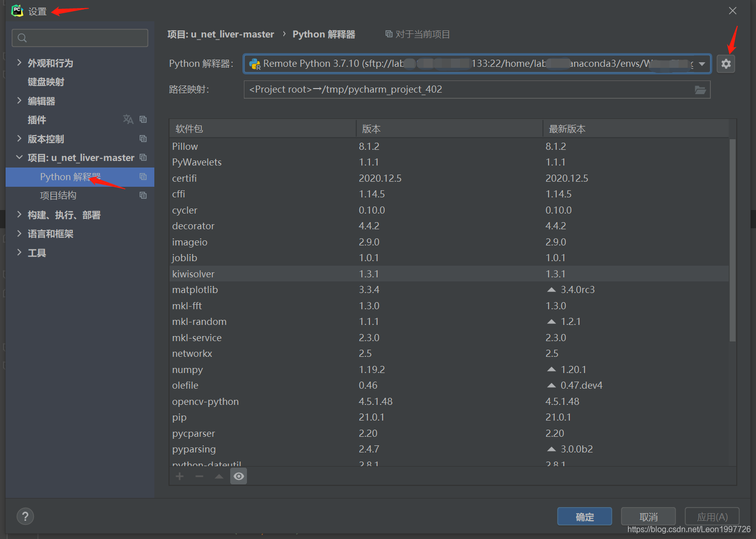Click the PyCharm logo in title bar
Image resolution: width=756 pixels, height=539 pixels.
[17, 11]
